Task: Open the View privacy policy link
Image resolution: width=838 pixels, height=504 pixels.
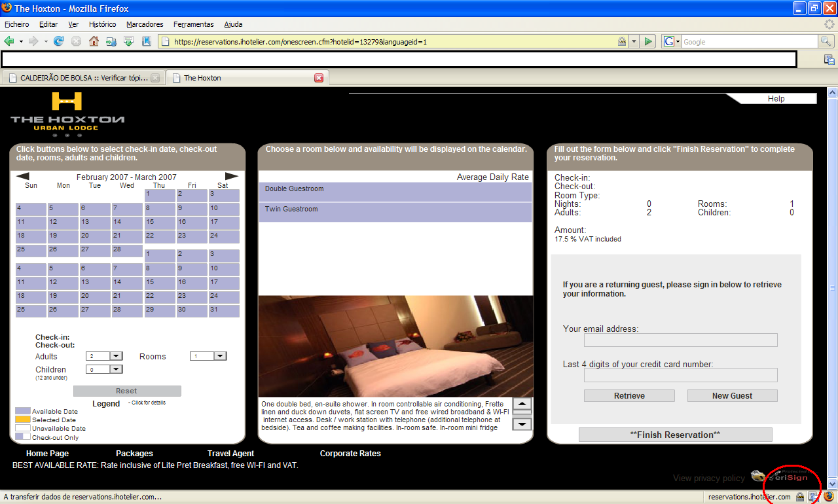Action: click(709, 478)
